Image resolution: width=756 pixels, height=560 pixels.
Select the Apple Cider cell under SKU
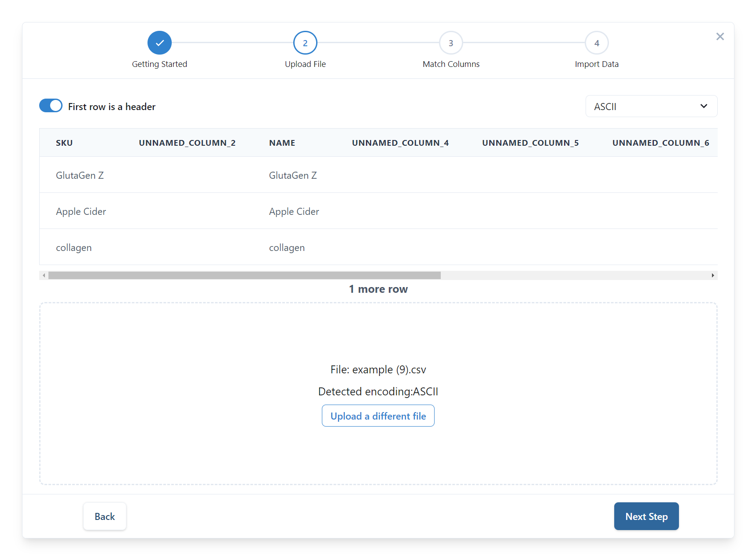coord(81,211)
